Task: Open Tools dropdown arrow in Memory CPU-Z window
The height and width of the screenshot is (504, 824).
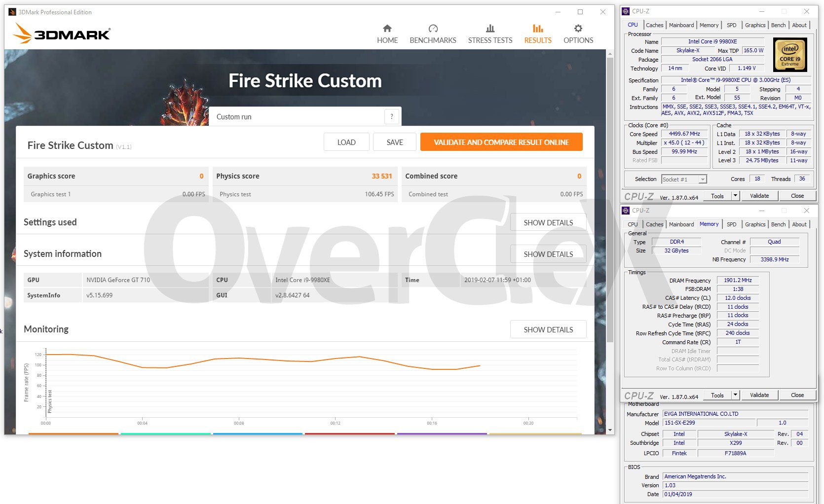Action: 735,395
